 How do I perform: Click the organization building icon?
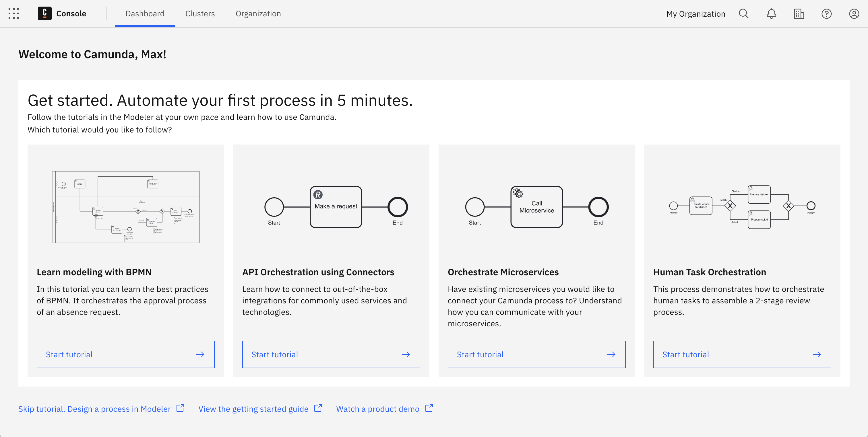pyautogui.click(x=799, y=14)
